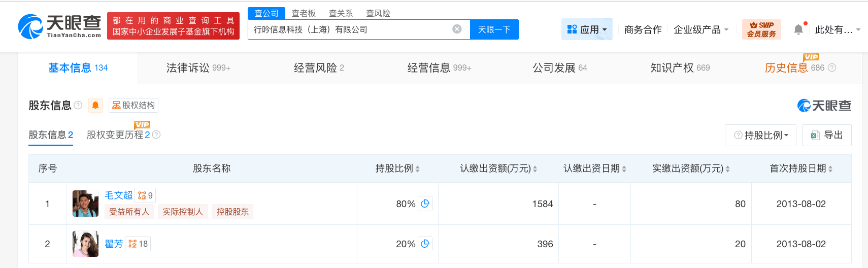Image resolution: width=868 pixels, height=268 pixels.
Task: Expand the 持股比例 filter dropdown
Action: point(761,136)
